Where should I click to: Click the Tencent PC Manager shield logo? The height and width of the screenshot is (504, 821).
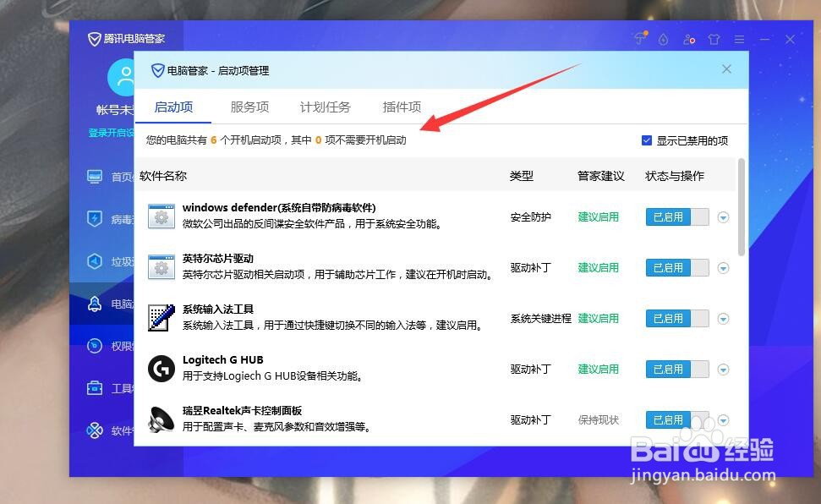(94, 39)
